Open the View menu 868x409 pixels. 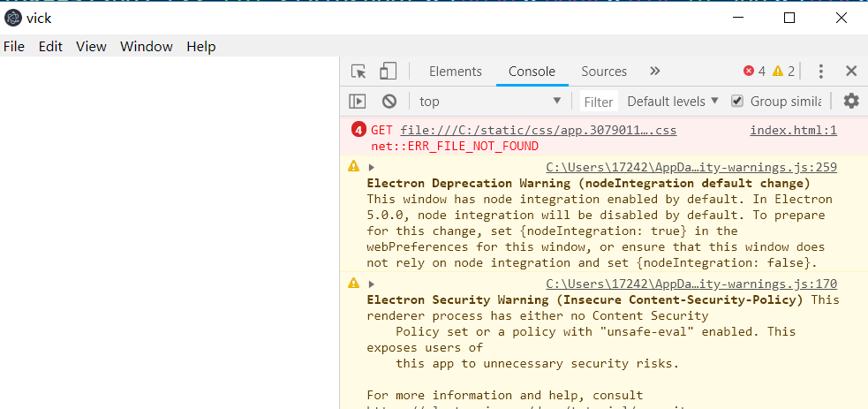click(x=91, y=47)
